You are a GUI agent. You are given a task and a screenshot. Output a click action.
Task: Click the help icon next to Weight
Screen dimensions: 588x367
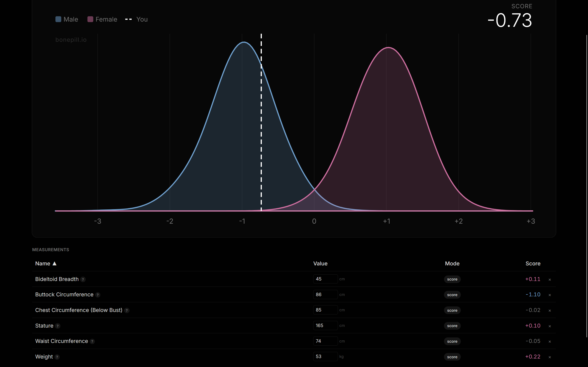(57, 357)
